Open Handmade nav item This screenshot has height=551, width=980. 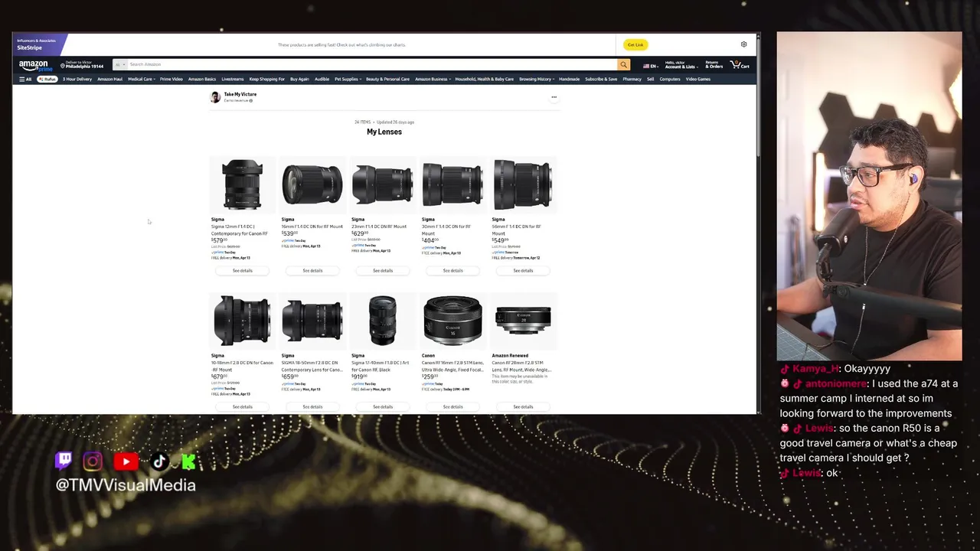click(x=570, y=79)
